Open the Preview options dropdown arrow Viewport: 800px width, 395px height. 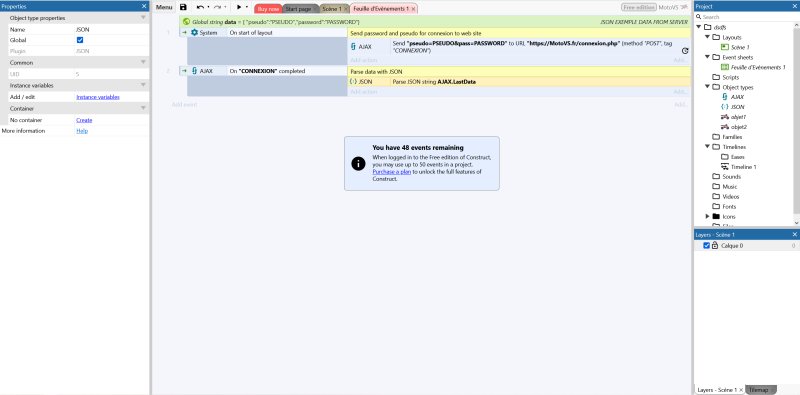click(246, 8)
